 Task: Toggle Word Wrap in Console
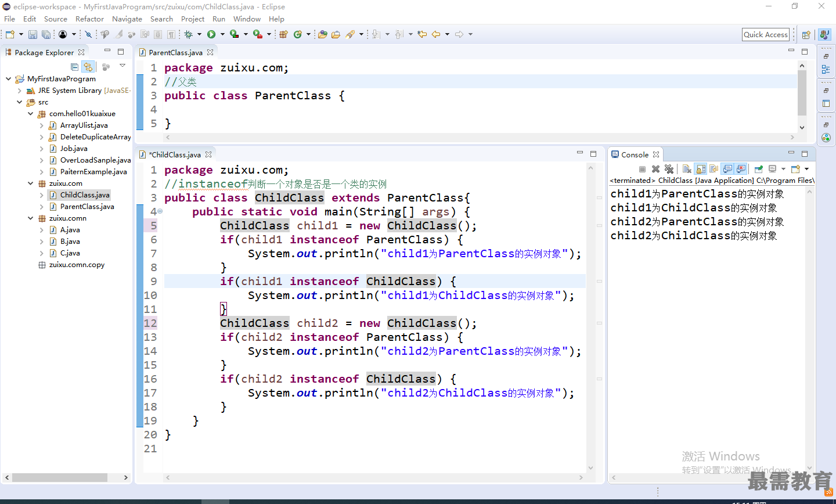pyautogui.click(x=714, y=169)
